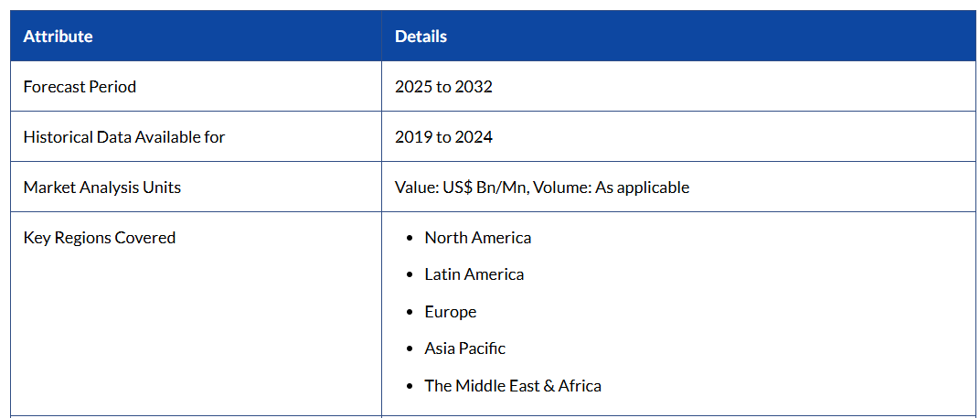Select the Key Regions Covered cell
This screenshot has height=418, width=980.
pos(100,238)
